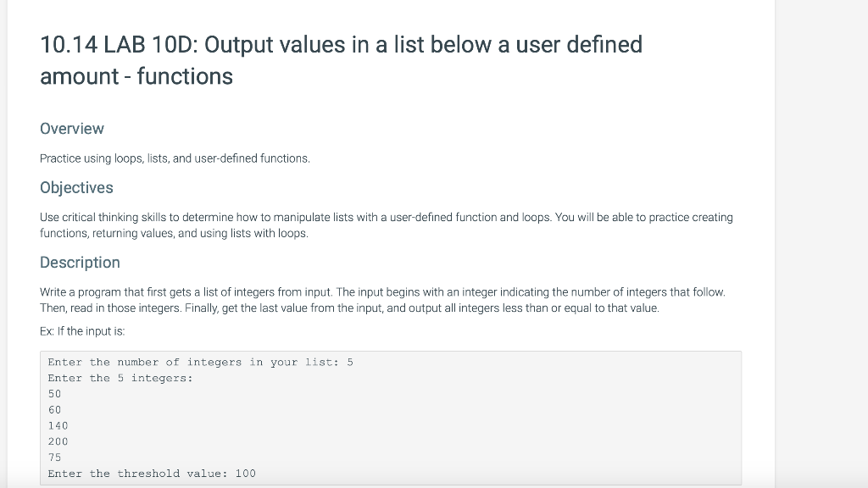Click the "Practice using loops, lists" paragraph
Viewport: 868px width, 488px height.
(175, 158)
